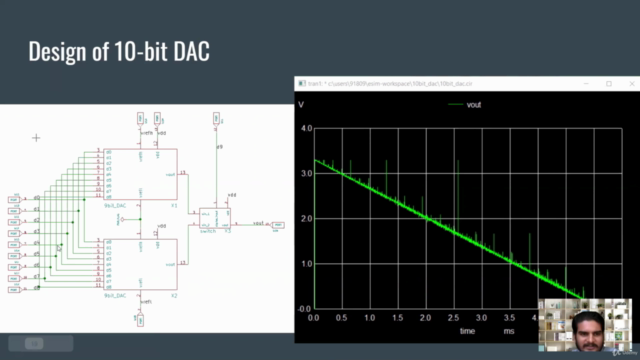Click the d4 input port symbol

pyautogui.click(x=14, y=244)
